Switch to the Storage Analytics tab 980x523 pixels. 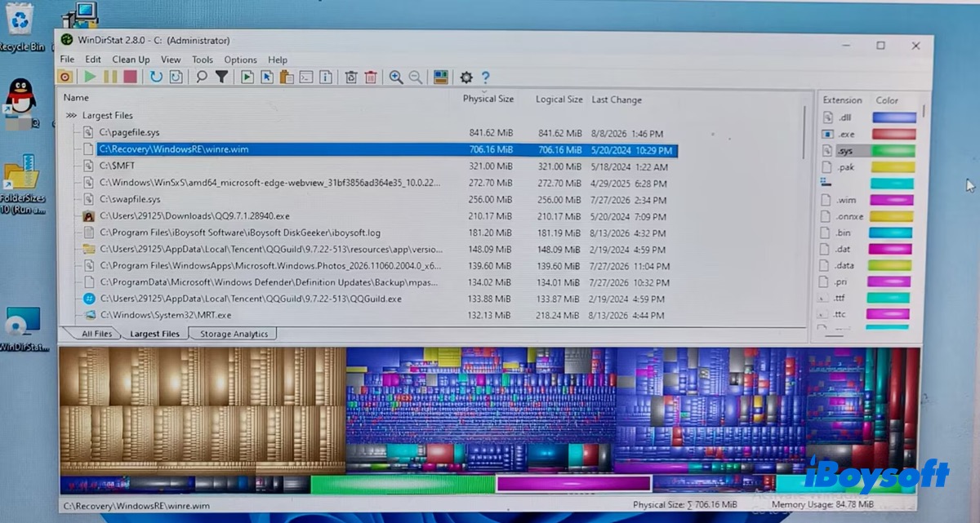(x=234, y=334)
